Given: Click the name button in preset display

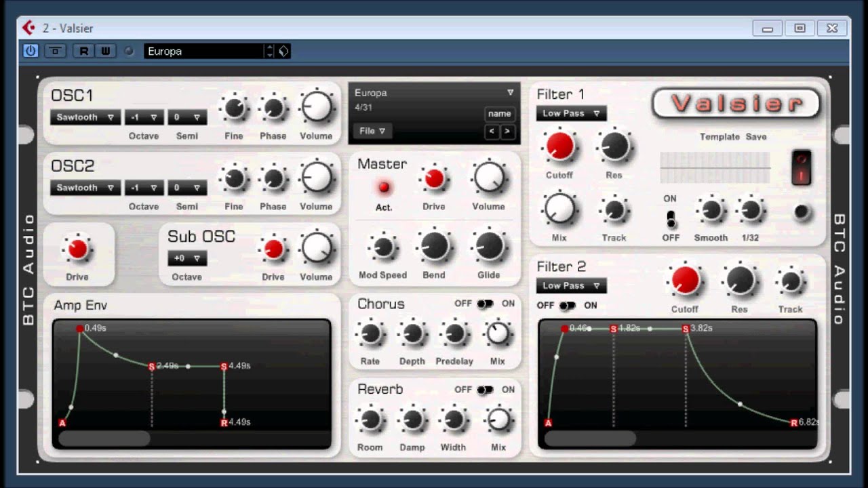Looking at the screenshot, I should [x=500, y=114].
